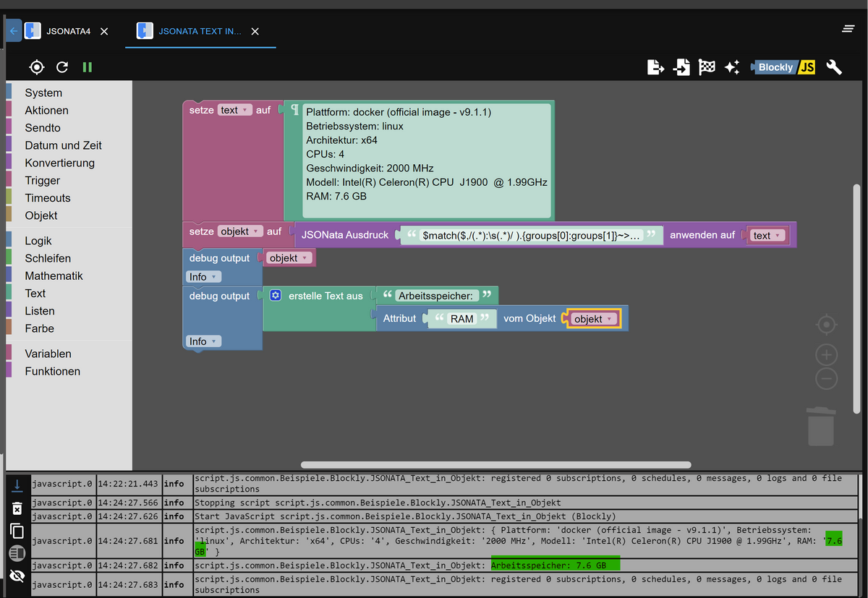Open 'text' dropdown after anwenden auf
Image resolution: width=868 pixels, height=598 pixels.
point(767,235)
